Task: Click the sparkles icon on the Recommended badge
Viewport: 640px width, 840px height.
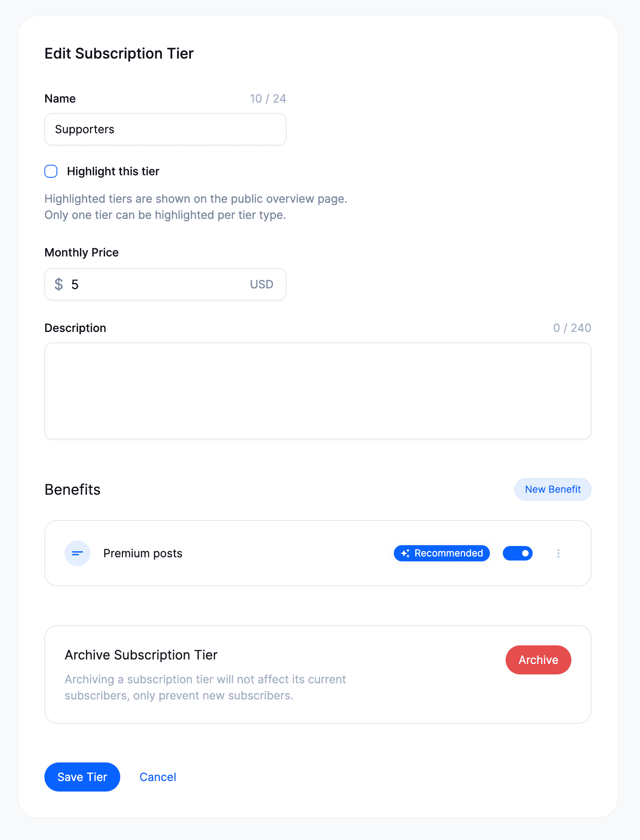Action: click(x=406, y=553)
